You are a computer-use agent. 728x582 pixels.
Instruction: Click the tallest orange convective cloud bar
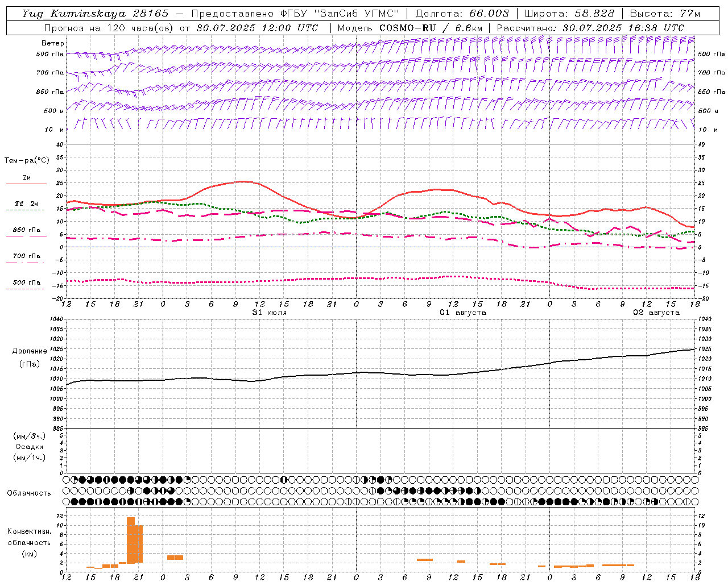(x=131, y=540)
